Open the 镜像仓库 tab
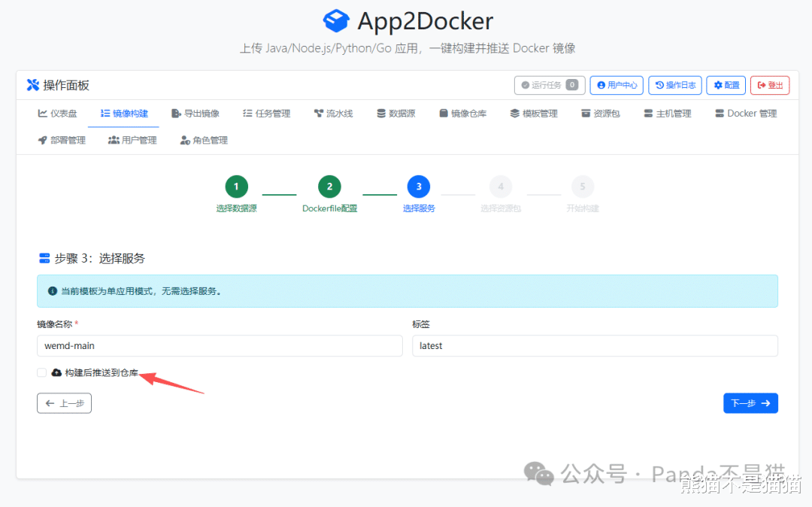Viewport: 812px width, 507px height. pyautogui.click(x=462, y=114)
